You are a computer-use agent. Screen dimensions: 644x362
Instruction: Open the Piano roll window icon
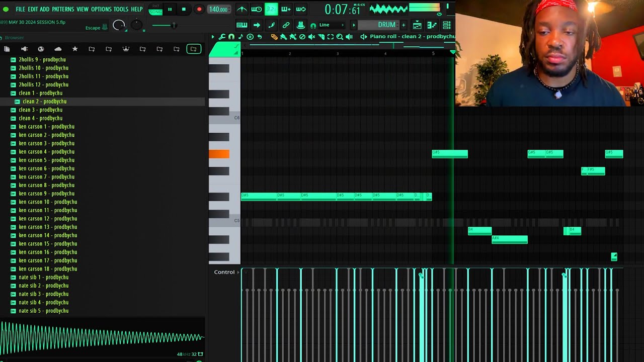point(432,25)
